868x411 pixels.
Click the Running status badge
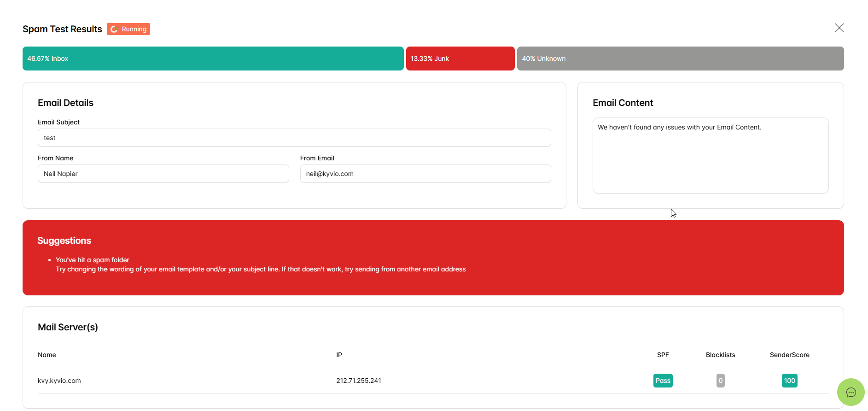tap(128, 29)
